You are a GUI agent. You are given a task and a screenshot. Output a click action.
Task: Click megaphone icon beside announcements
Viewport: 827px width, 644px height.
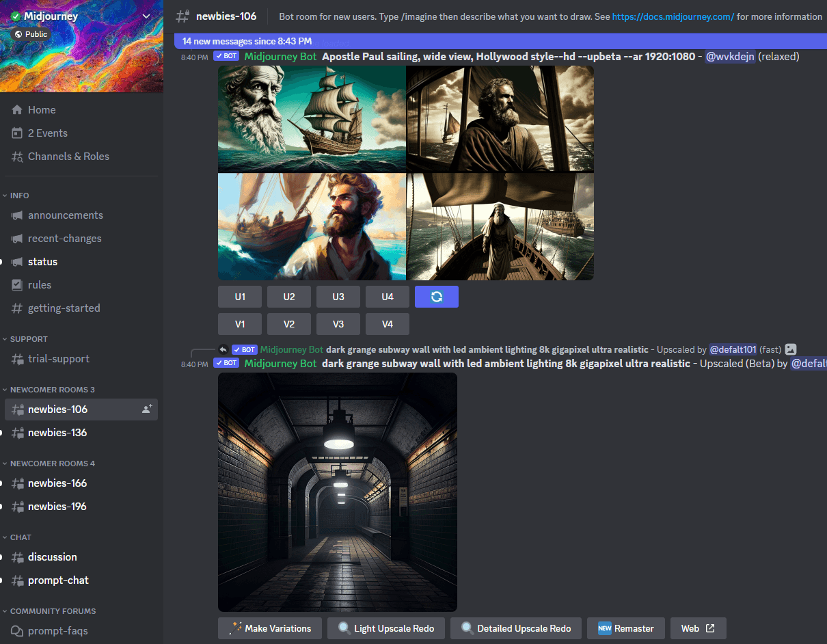coord(17,215)
